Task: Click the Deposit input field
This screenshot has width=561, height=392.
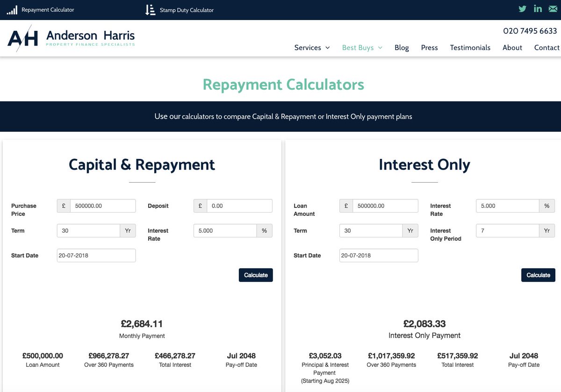Action: tap(239, 206)
